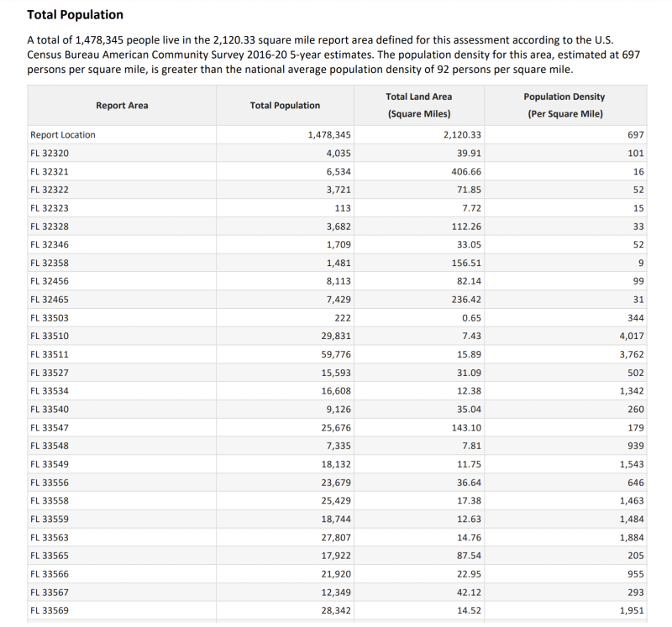Click population 59,776 in the FL 33511 row

pyautogui.click(x=336, y=354)
